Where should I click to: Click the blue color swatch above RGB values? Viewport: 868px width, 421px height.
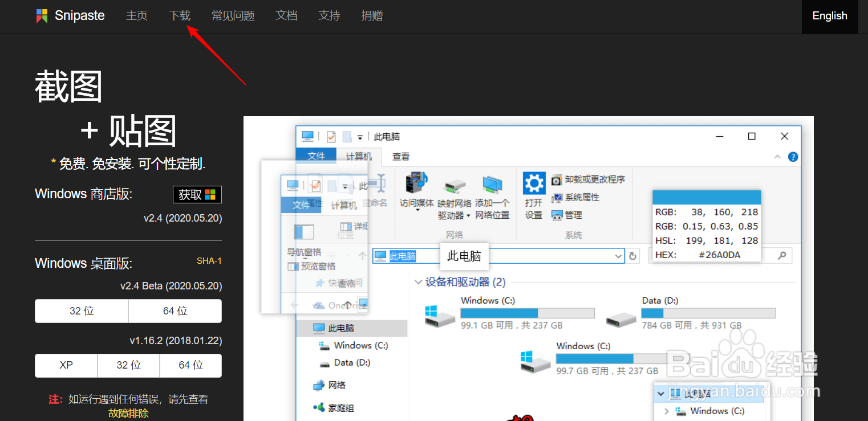(x=707, y=197)
